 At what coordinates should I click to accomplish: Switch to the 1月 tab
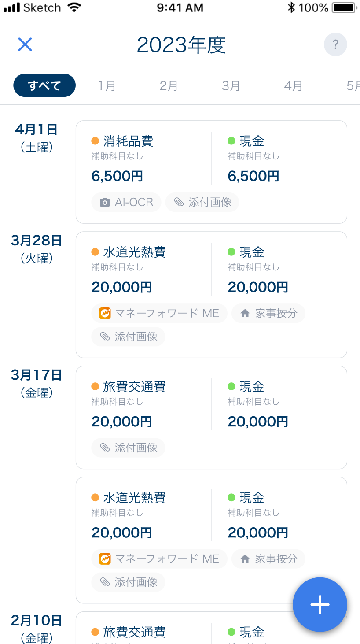tap(107, 85)
